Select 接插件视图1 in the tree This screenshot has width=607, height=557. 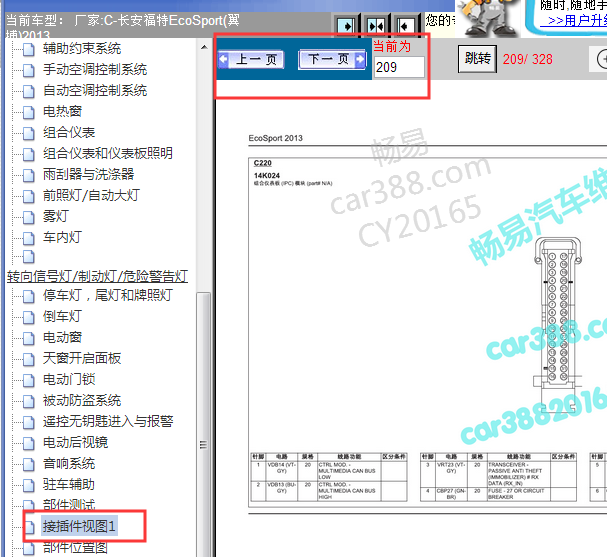click(x=79, y=526)
